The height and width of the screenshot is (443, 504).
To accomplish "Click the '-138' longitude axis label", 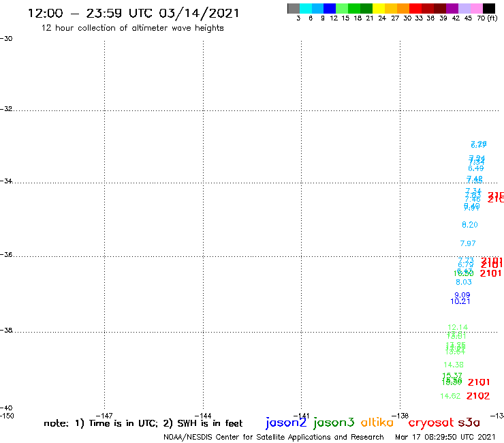I will tap(400, 416).
